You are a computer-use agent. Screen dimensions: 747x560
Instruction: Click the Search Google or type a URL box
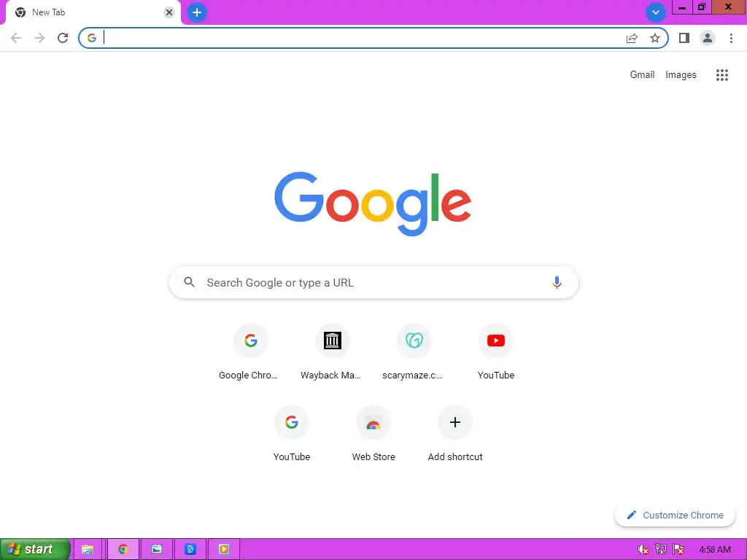373,282
